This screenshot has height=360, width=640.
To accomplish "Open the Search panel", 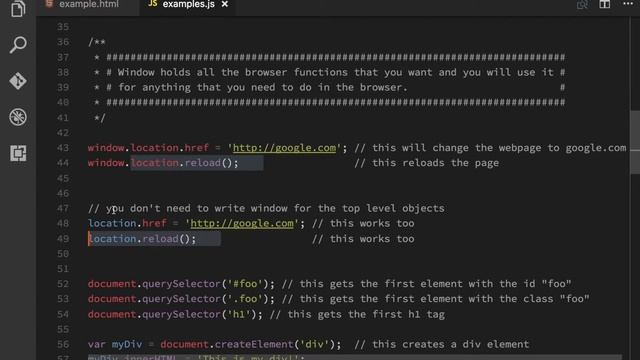I will point(18,44).
